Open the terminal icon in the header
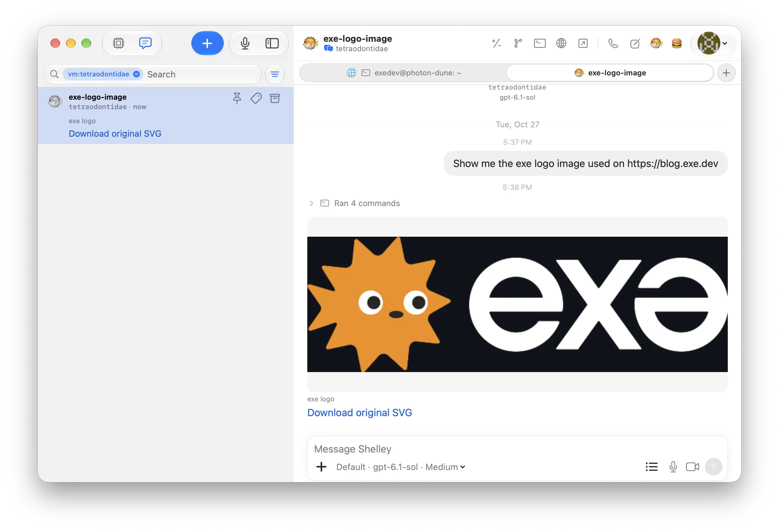Image resolution: width=779 pixels, height=532 pixels. [x=539, y=43]
